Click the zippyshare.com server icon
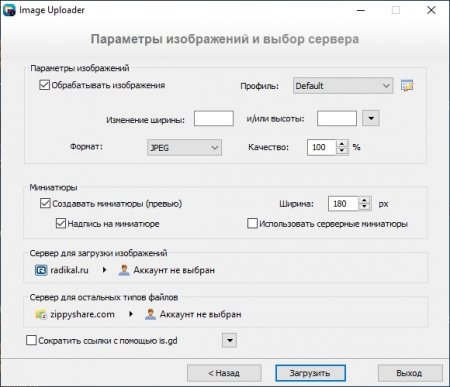The width and height of the screenshot is (450, 387). (41, 314)
